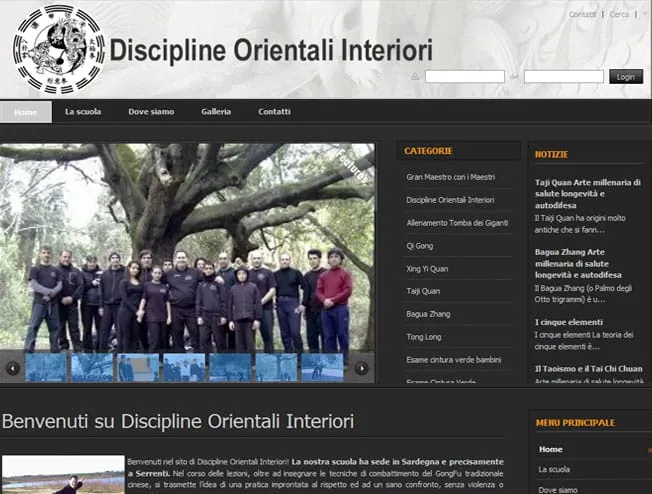Click the Discipline Orientali Interiori round logo
Viewport: 652px width, 494px height.
59,49
